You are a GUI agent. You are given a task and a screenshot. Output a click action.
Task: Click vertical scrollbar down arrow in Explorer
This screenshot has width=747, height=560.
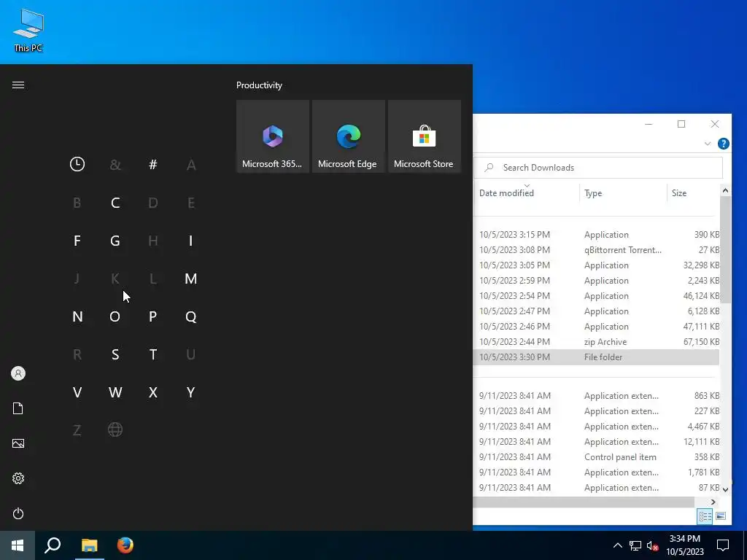click(x=725, y=489)
